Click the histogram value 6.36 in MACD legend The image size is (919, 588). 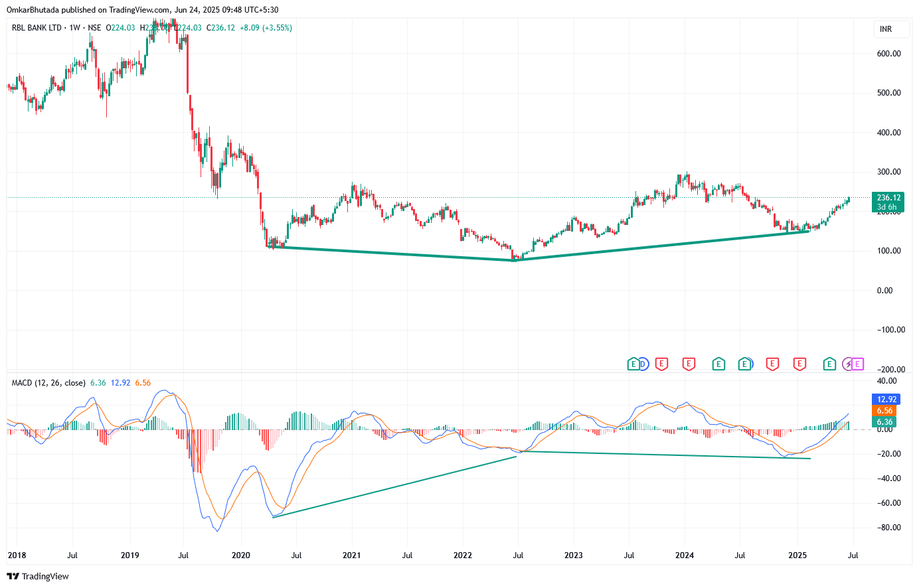click(98, 383)
